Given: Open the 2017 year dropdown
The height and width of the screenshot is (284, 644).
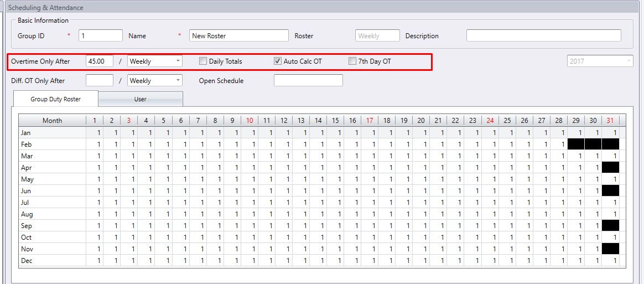Looking at the screenshot, I should tap(600, 61).
